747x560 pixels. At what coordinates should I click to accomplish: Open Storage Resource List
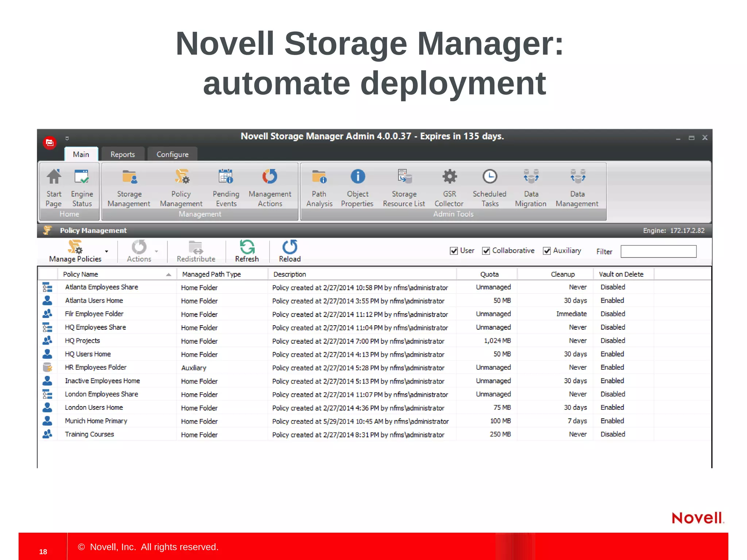click(404, 188)
